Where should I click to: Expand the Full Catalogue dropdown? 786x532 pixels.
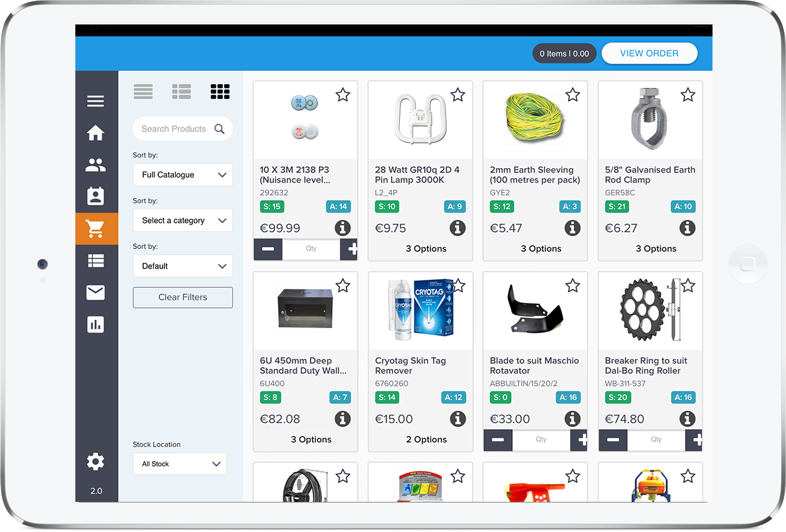click(x=183, y=175)
